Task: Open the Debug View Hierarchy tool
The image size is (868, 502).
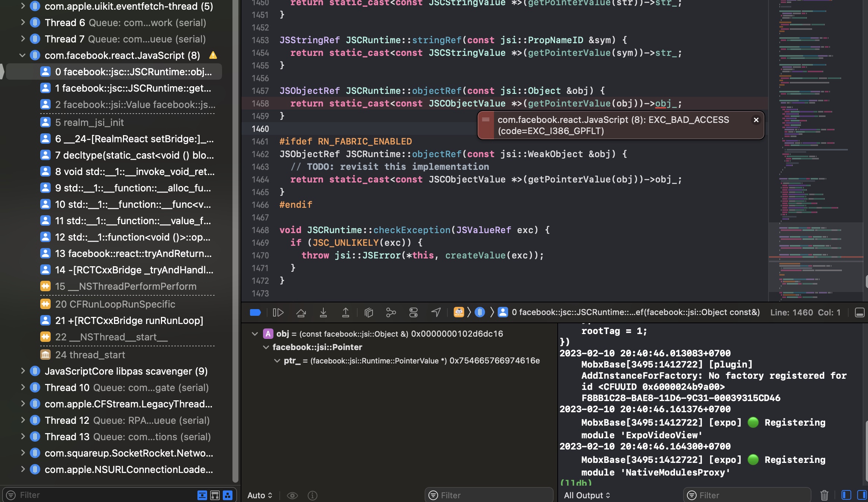Action: [369, 312]
